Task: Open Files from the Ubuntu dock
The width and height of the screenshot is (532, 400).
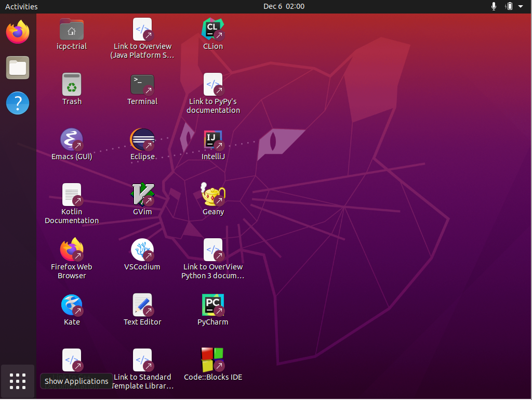Action: (x=18, y=68)
